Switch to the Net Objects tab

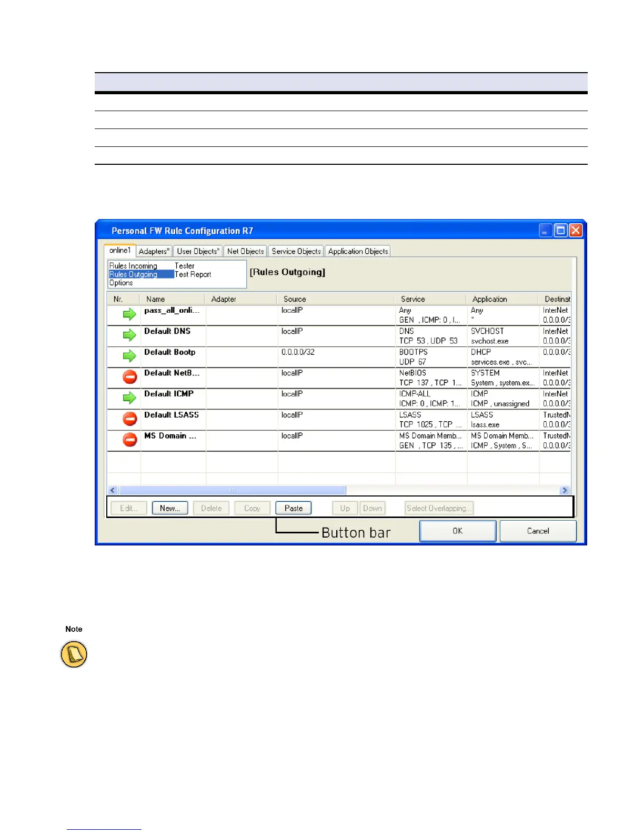[246, 252]
